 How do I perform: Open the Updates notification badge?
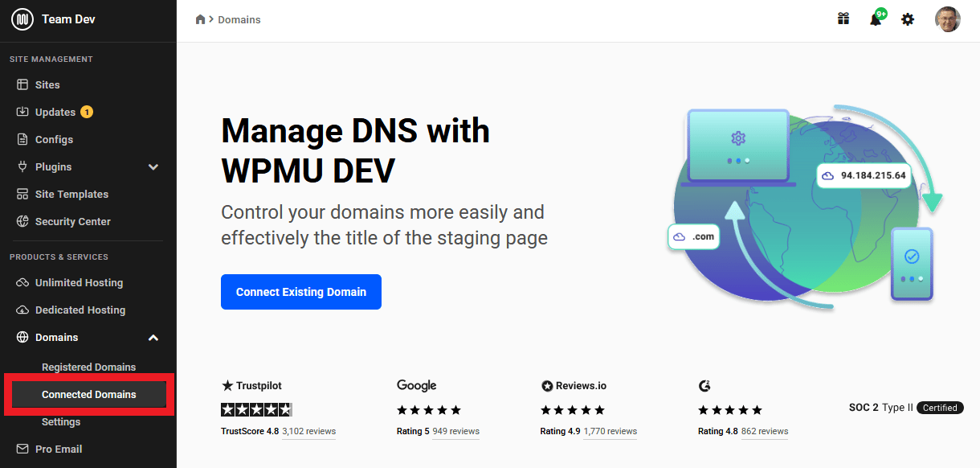click(87, 112)
